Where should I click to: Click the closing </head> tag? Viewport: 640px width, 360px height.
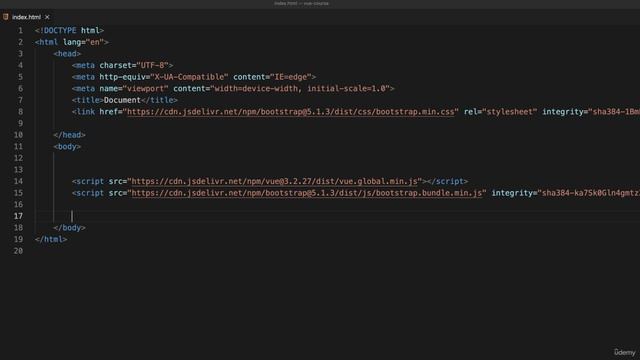point(69,135)
